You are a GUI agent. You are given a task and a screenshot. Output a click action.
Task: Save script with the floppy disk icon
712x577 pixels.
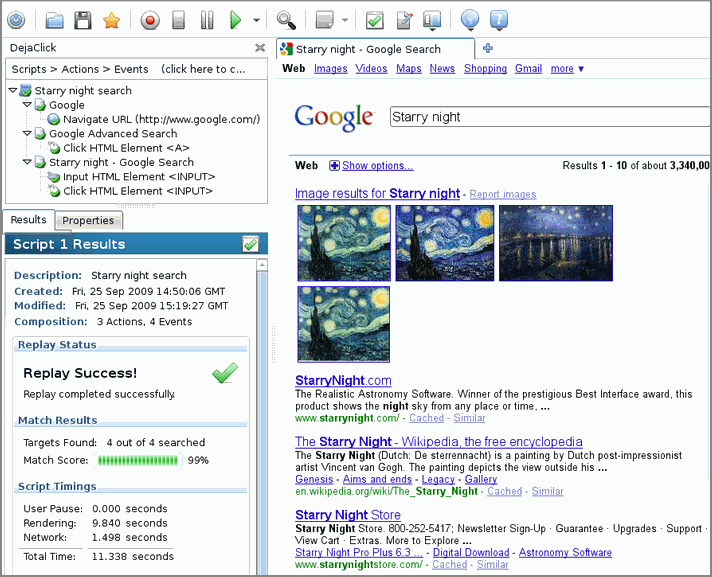[83, 19]
